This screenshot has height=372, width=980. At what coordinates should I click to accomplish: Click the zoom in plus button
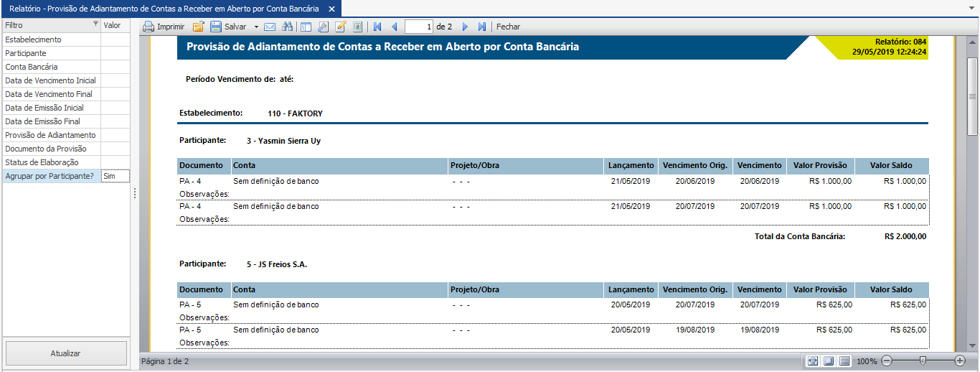pyautogui.click(x=960, y=361)
